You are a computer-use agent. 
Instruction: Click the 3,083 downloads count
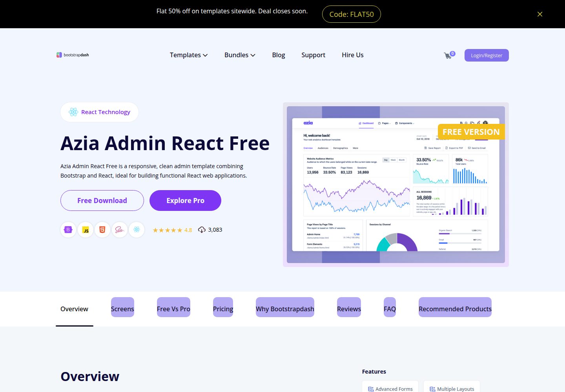(x=215, y=230)
